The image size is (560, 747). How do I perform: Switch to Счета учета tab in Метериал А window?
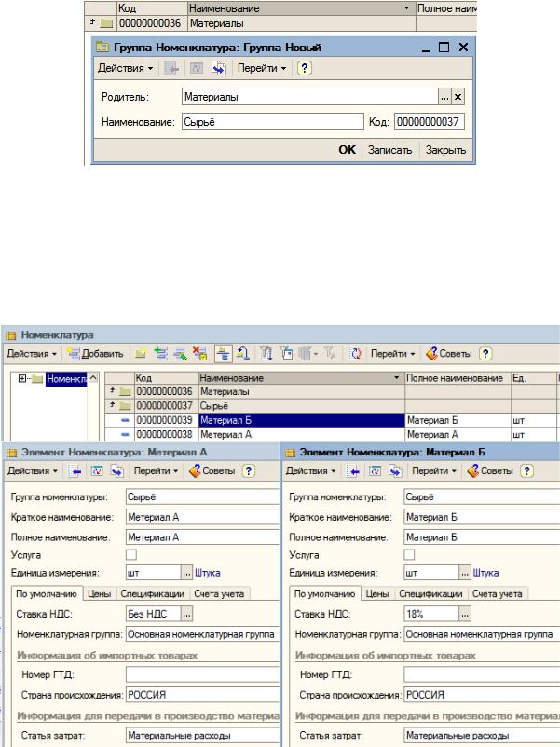point(219,593)
